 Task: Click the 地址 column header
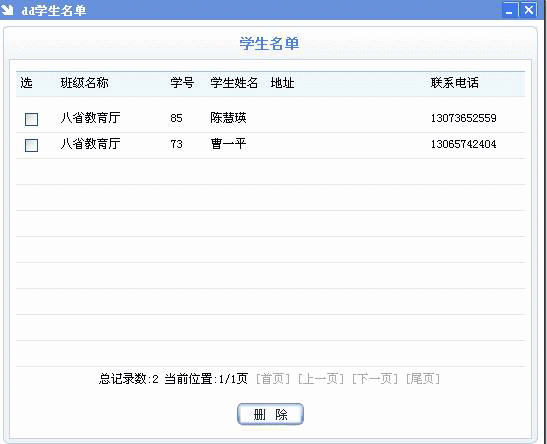282,83
